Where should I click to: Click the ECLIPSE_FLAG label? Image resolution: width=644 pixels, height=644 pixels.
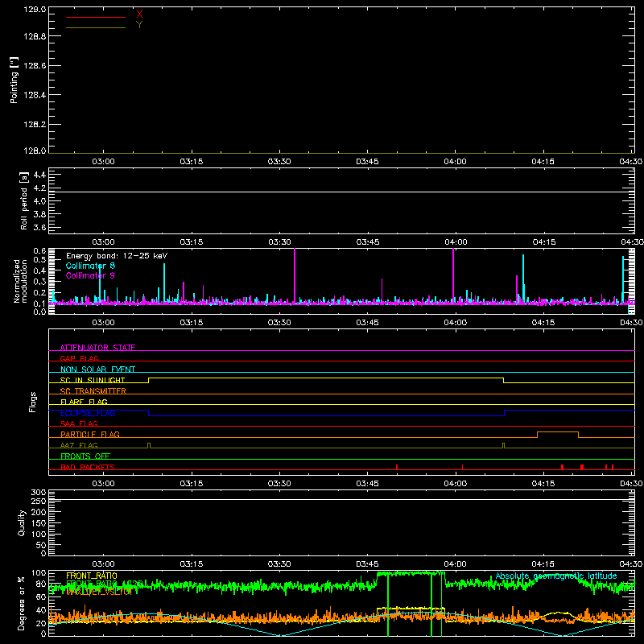(88, 413)
